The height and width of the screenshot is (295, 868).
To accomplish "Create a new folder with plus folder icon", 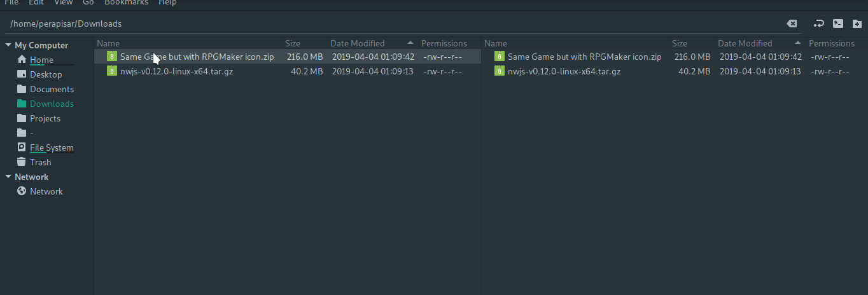I will pyautogui.click(x=857, y=24).
